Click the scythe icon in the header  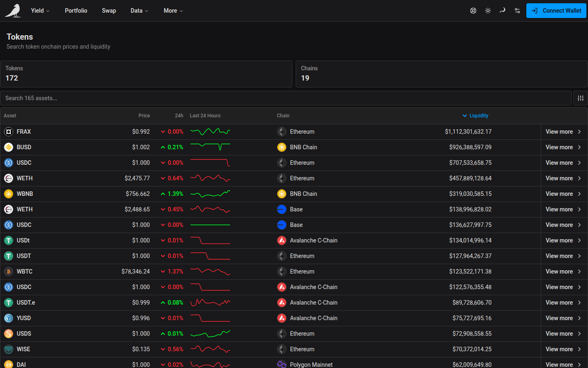point(503,11)
